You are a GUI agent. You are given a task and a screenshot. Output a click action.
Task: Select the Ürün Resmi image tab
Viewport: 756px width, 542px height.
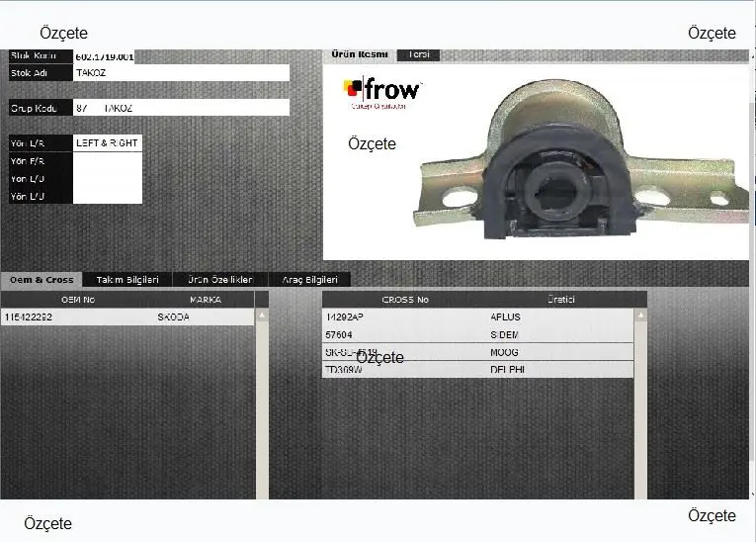coord(360,54)
